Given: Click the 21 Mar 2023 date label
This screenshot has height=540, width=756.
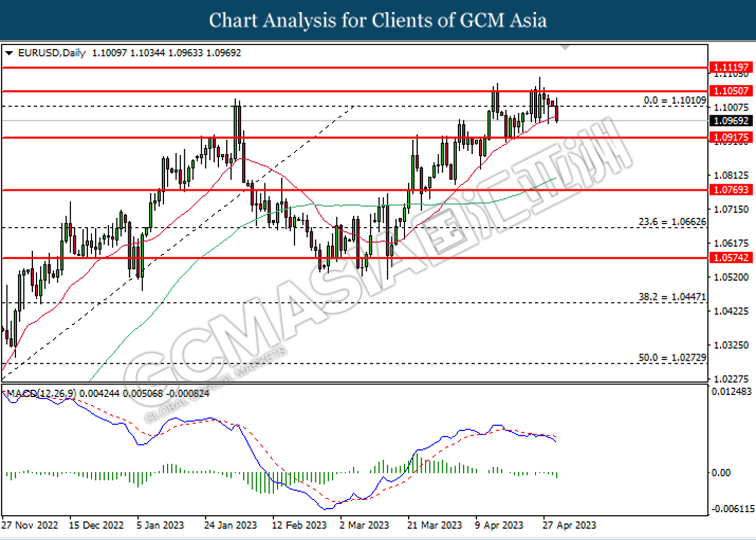Looking at the screenshot, I should click(x=434, y=525).
